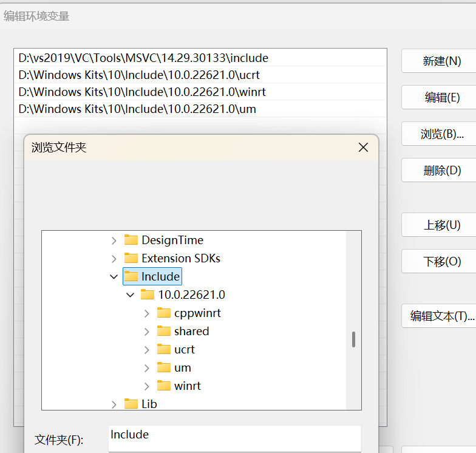Image resolution: width=476 pixels, height=453 pixels.
Task: Select the DesignTime folder icon
Action: click(131, 239)
